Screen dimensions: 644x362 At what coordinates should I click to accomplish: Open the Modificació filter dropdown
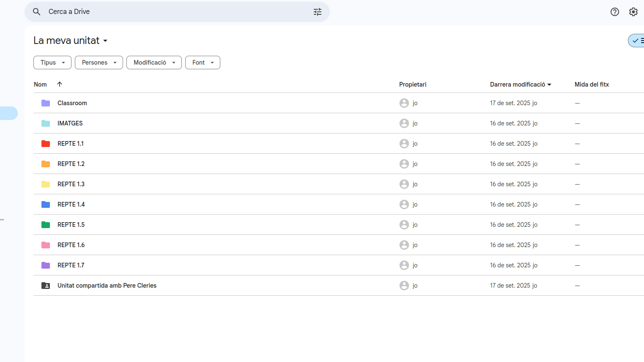[x=154, y=63]
